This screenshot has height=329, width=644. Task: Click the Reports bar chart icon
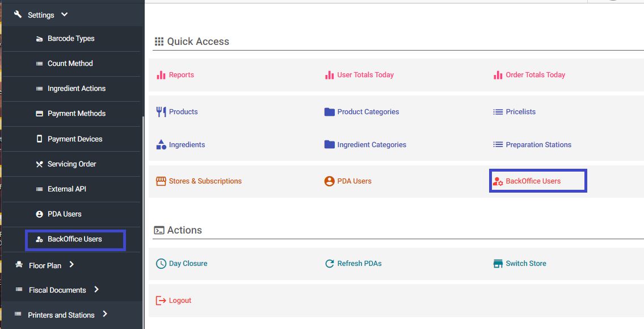pos(161,75)
